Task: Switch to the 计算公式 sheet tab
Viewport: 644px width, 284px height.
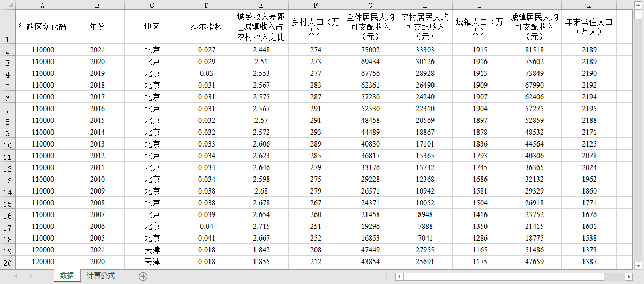Action: click(101, 276)
